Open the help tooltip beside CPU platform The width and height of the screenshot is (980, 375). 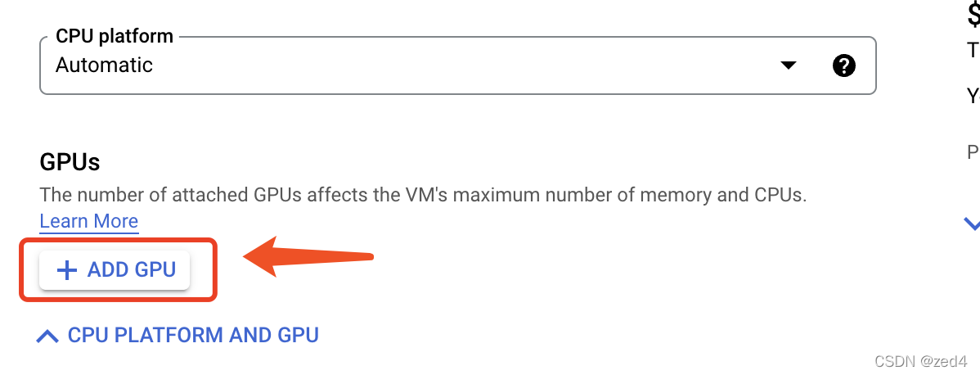(x=843, y=66)
